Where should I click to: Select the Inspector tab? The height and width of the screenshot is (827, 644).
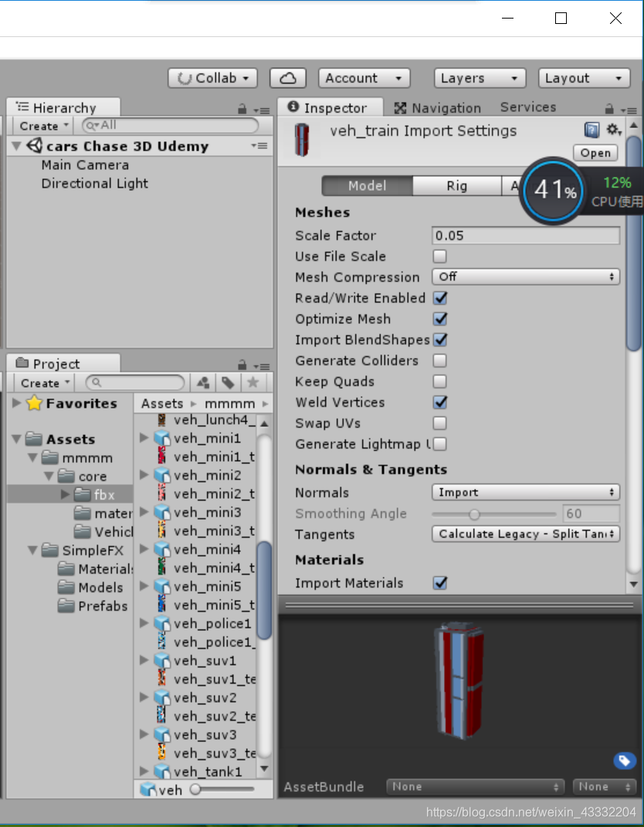click(329, 107)
